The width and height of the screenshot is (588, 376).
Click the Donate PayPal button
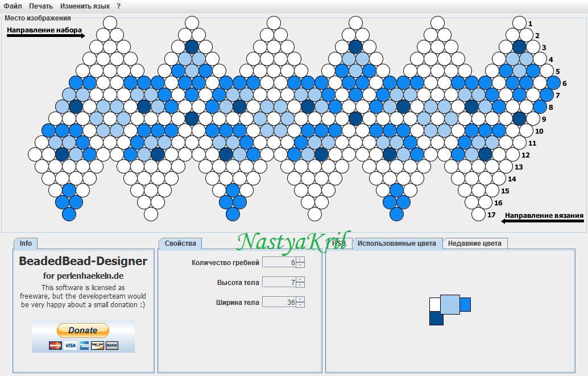coord(83,330)
